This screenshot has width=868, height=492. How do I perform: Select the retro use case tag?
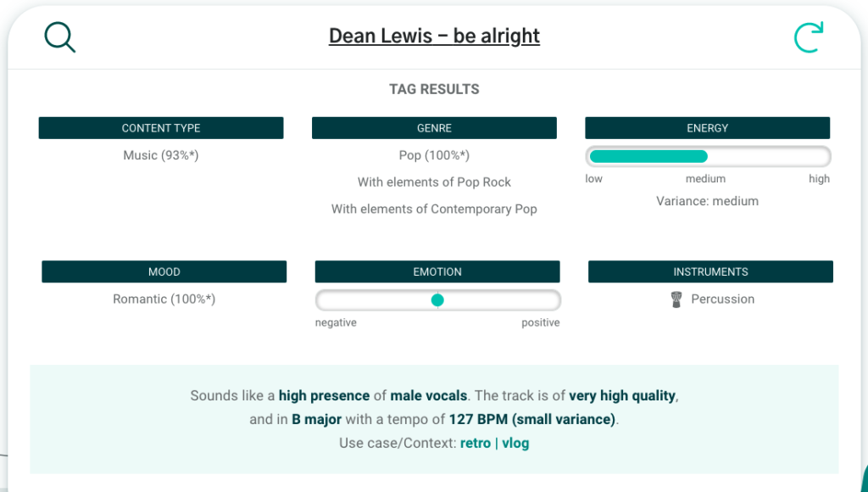(476, 444)
